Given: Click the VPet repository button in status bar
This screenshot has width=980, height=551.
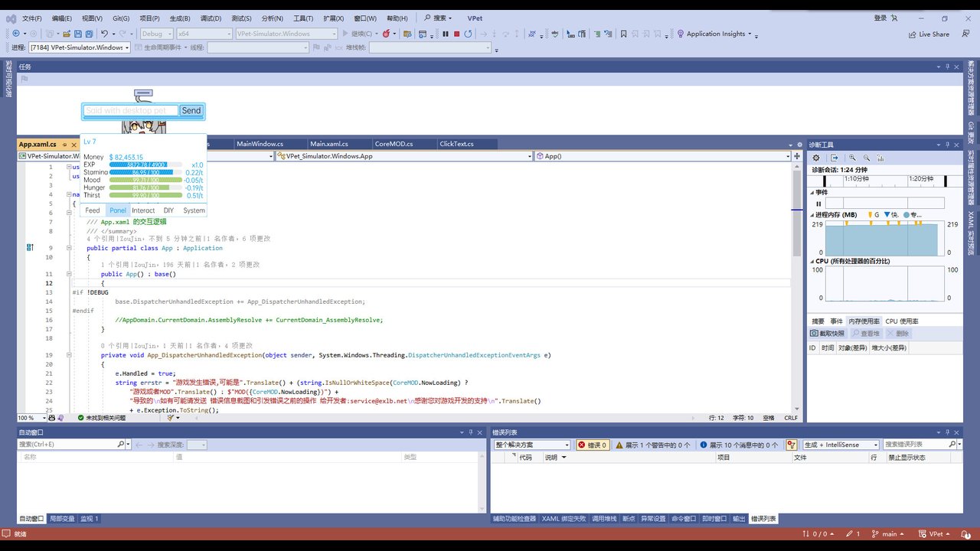Looking at the screenshot, I should pos(936,533).
